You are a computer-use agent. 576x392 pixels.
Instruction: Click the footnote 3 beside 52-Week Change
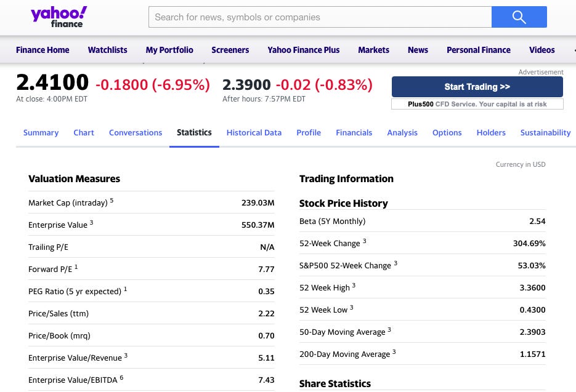[x=364, y=241]
